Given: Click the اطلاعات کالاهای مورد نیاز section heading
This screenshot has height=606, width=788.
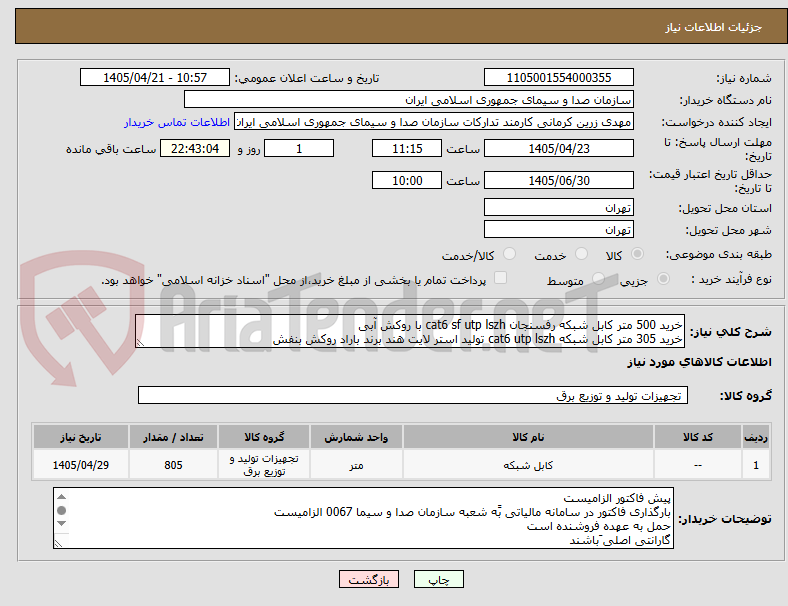Looking at the screenshot, I should coord(699,362).
